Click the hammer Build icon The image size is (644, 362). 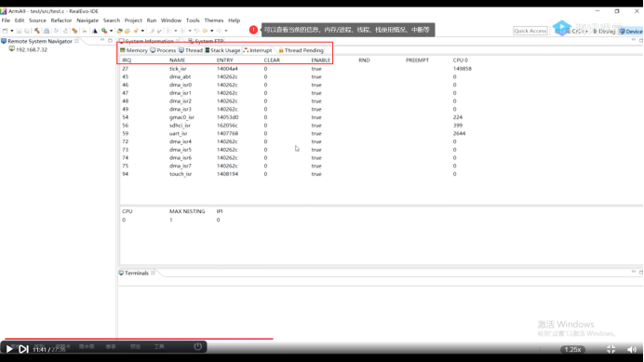(x=37, y=31)
